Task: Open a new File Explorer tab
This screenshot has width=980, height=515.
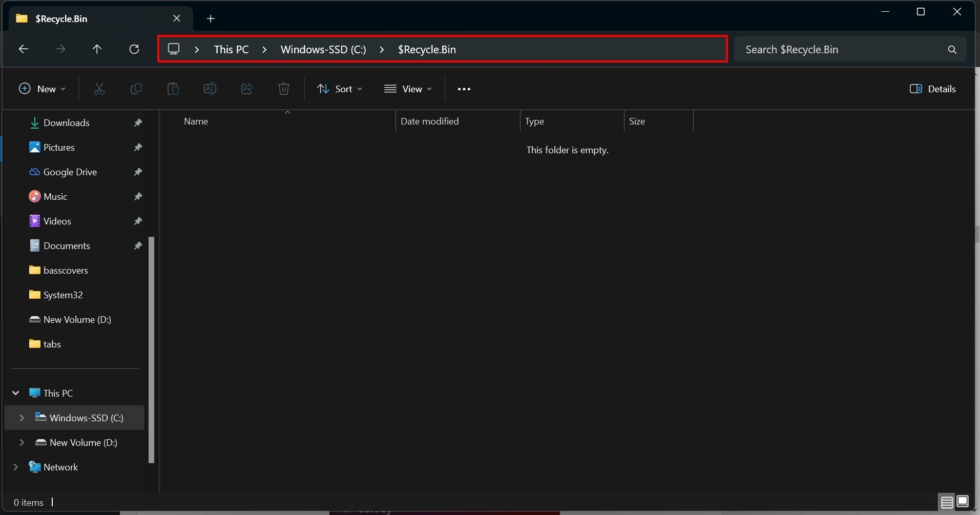Action: (211, 19)
